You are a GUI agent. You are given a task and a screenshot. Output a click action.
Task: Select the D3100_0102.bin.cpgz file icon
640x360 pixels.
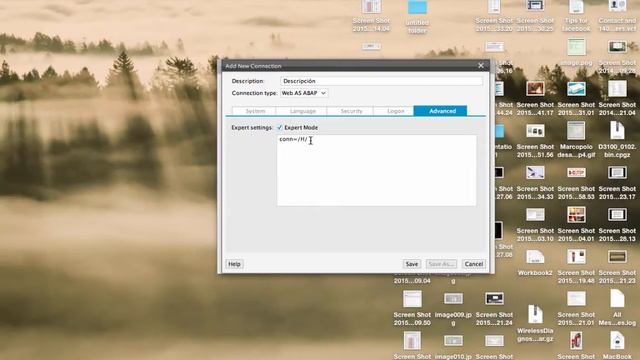tap(617, 131)
